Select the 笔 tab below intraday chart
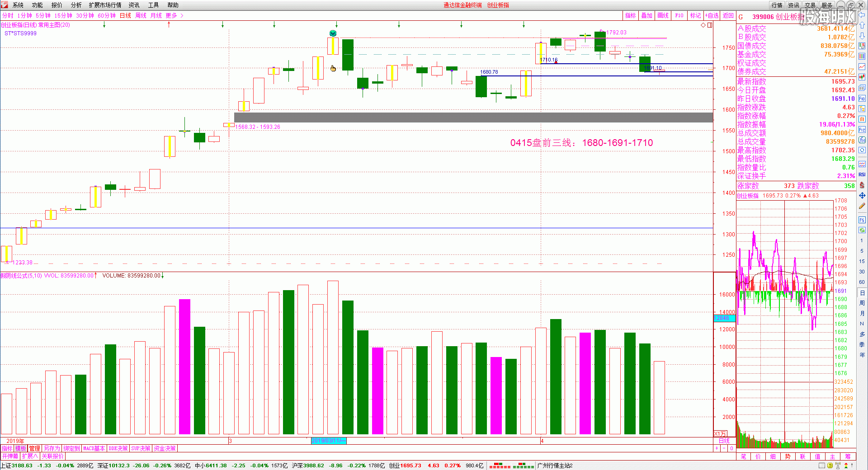The image size is (868, 470). coord(744,456)
